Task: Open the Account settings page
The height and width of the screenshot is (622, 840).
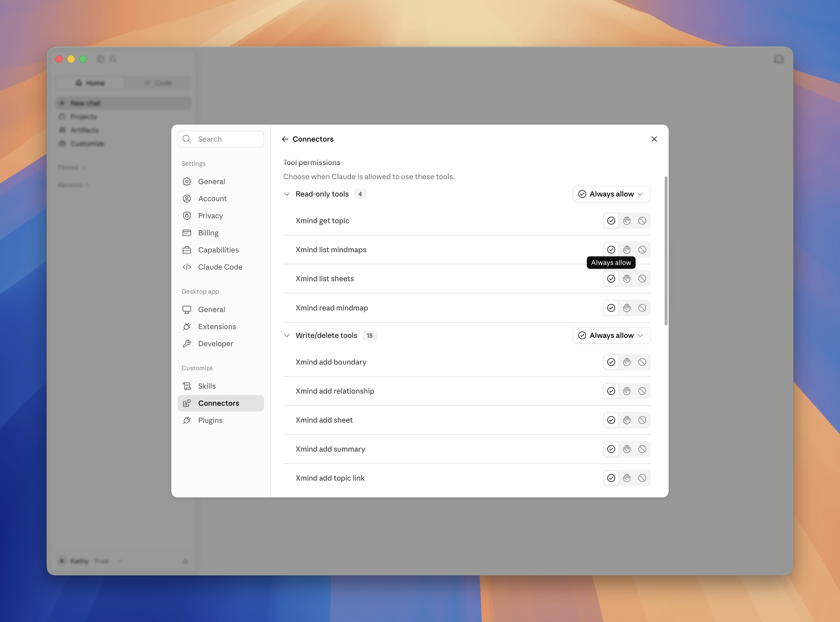Action: click(220, 198)
